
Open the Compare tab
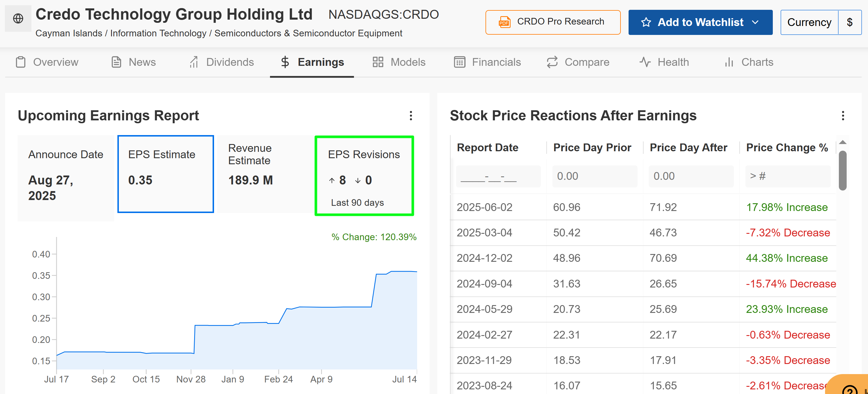578,62
